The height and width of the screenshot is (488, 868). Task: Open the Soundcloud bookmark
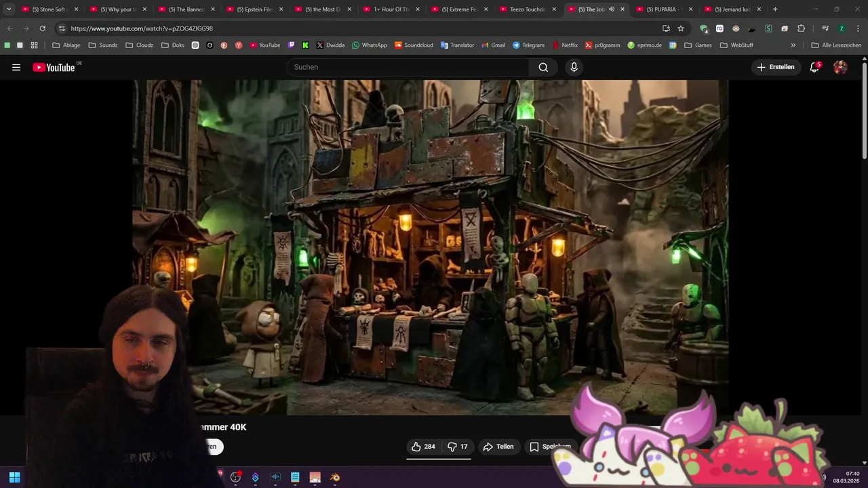coord(414,45)
